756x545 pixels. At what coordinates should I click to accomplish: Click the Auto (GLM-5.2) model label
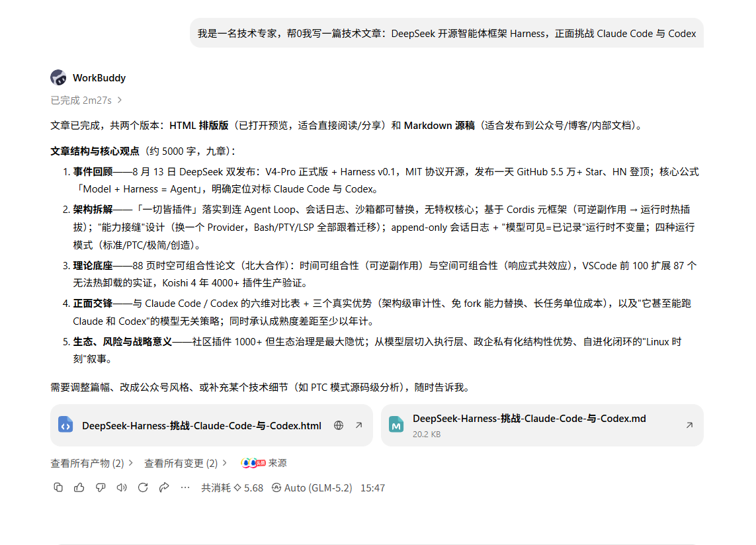point(312,488)
